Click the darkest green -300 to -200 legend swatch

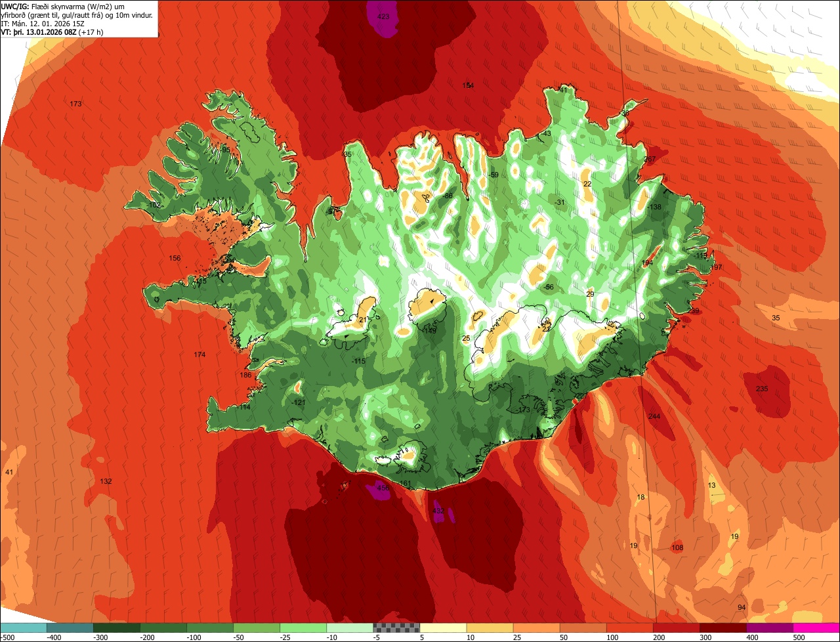point(116,628)
